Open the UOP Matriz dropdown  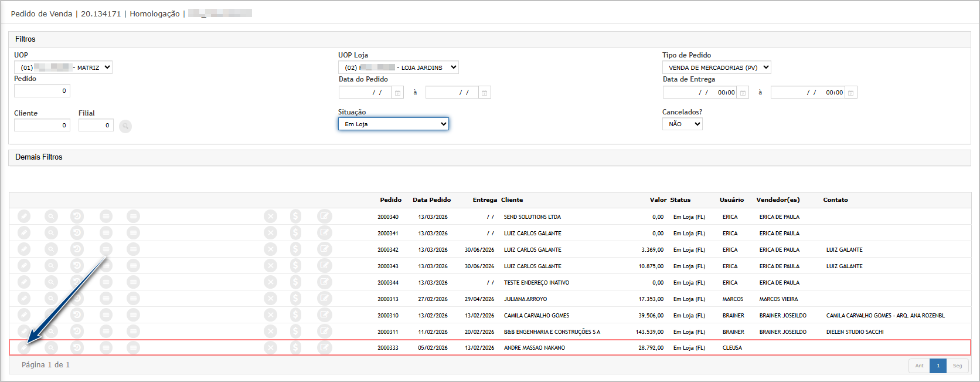[x=63, y=67]
